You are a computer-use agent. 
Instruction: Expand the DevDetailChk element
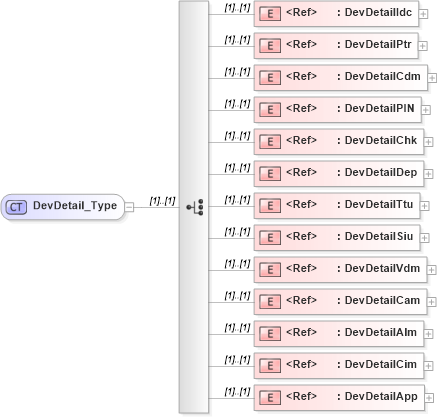(428, 142)
